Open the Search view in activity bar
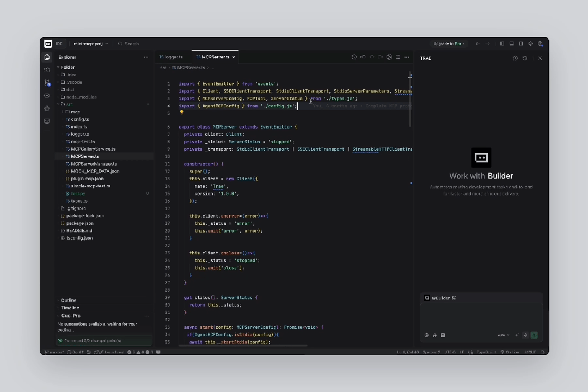The image size is (588, 392). click(47, 70)
